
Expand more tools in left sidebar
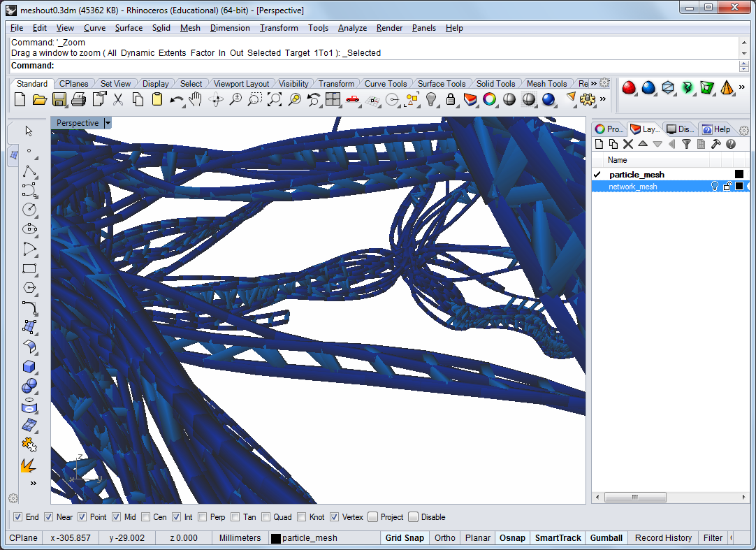click(x=33, y=483)
